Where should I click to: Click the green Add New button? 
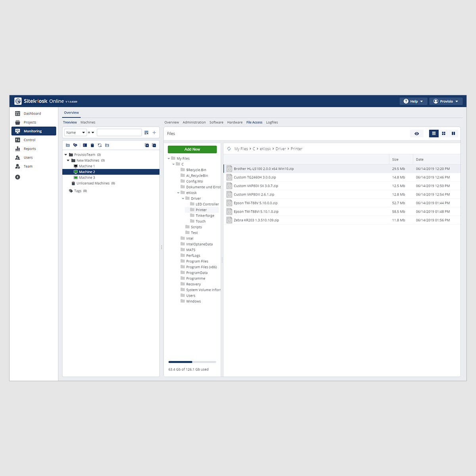point(192,149)
